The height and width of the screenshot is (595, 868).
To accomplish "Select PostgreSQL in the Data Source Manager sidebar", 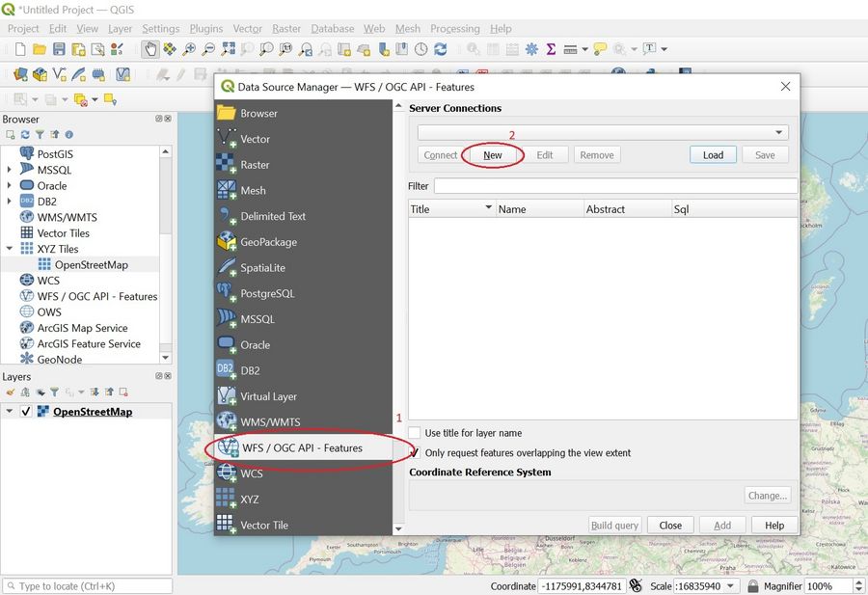I will pyautogui.click(x=267, y=293).
